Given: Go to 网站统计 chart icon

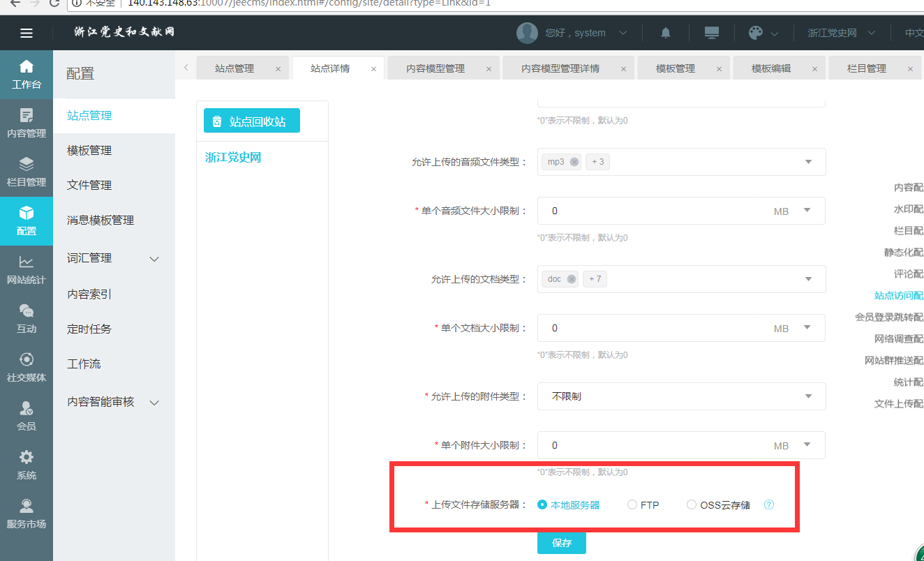Looking at the screenshot, I should coord(27,269).
